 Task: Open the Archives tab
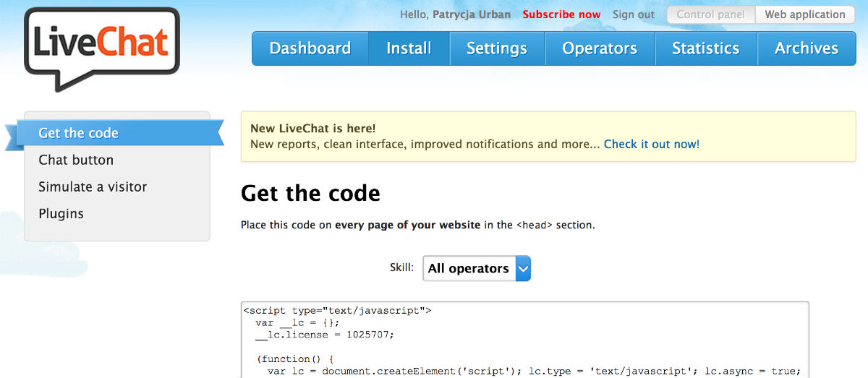807,48
